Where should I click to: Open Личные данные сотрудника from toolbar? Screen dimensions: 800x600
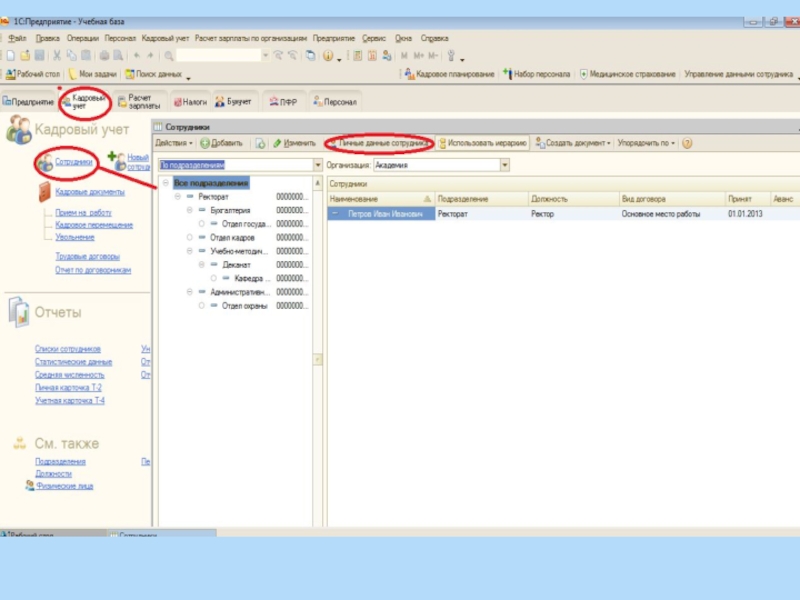point(382,144)
